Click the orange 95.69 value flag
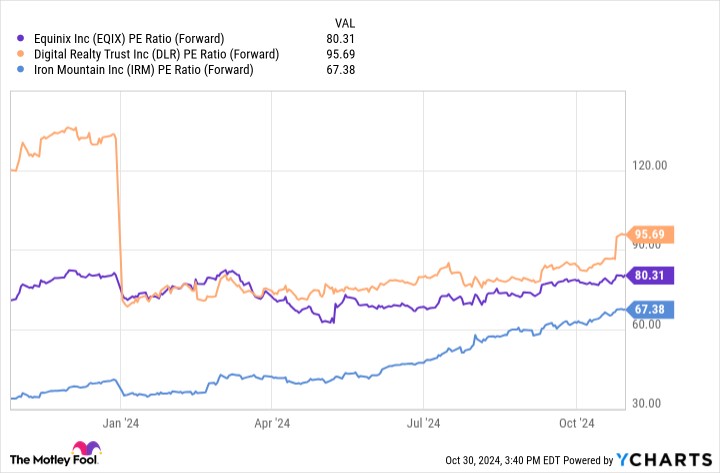 click(x=649, y=235)
